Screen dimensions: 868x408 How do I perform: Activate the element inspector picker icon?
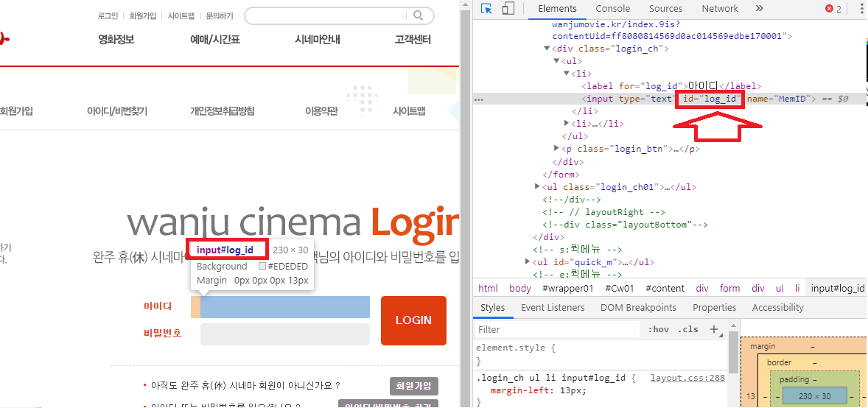[x=486, y=9]
